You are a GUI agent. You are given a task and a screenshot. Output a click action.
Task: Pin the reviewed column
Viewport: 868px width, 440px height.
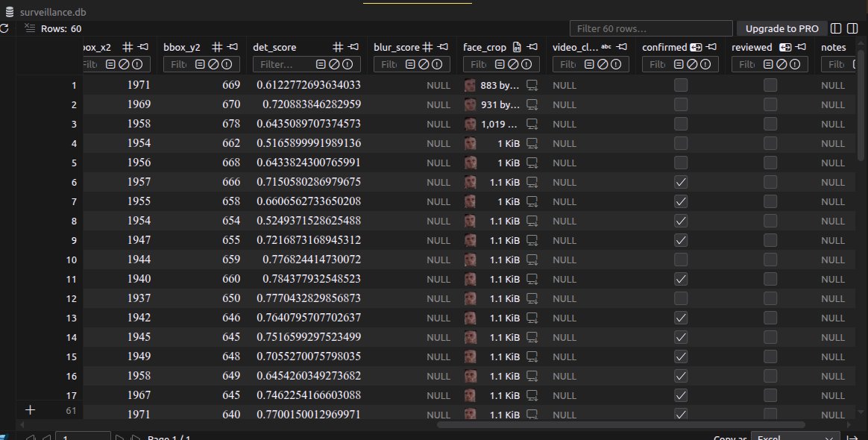pos(800,47)
